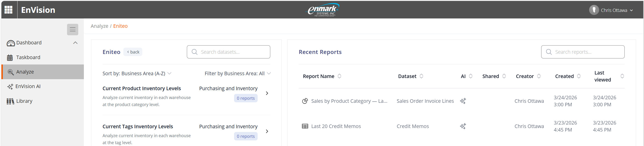Click the Credit Memos dataset cell
Screen dimensions: 644x146
413,126
